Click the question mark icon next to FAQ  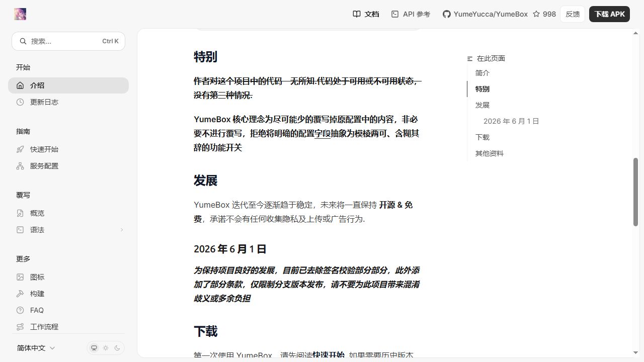20,310
